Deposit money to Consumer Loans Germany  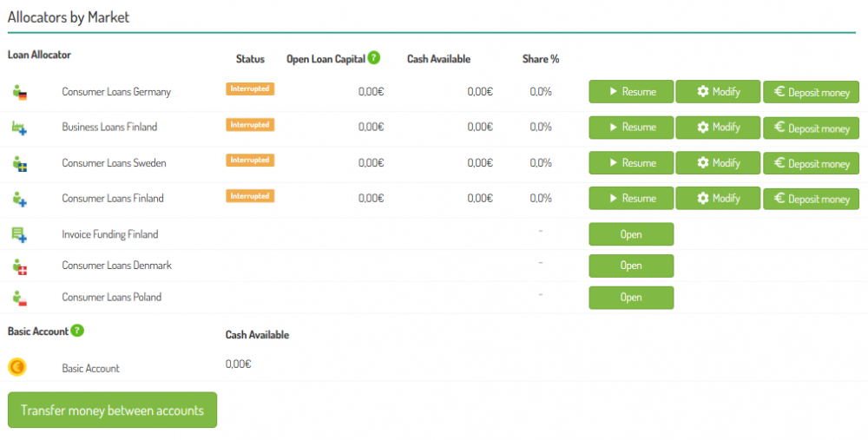point(811,92)
